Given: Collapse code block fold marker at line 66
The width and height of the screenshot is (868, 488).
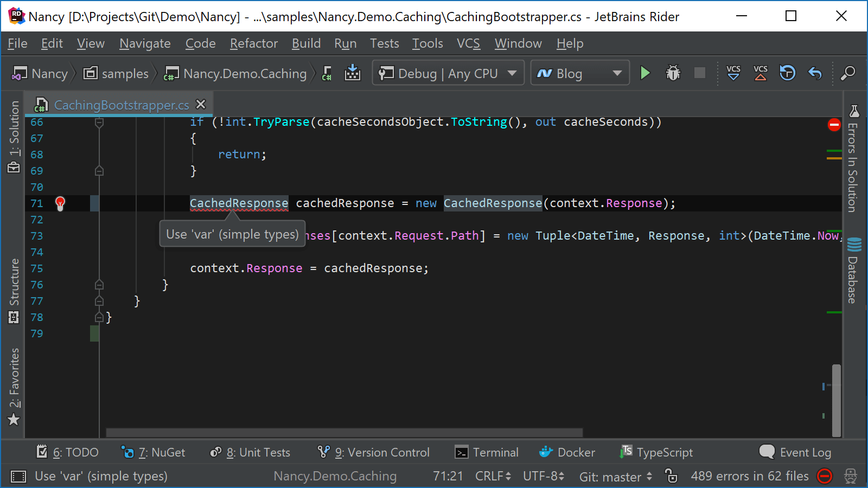Looking at the screenshot, I should click(x=99, y=123).
